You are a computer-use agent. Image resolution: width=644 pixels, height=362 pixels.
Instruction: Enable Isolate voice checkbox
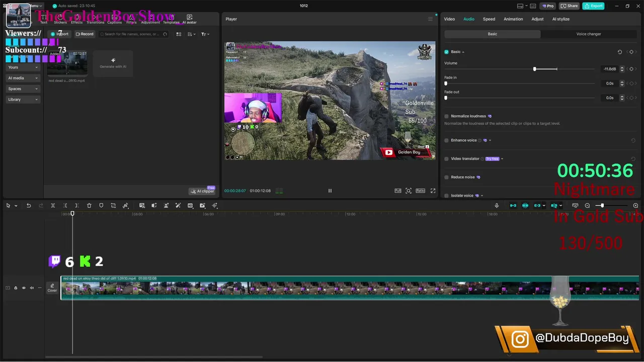pos(446,196)
